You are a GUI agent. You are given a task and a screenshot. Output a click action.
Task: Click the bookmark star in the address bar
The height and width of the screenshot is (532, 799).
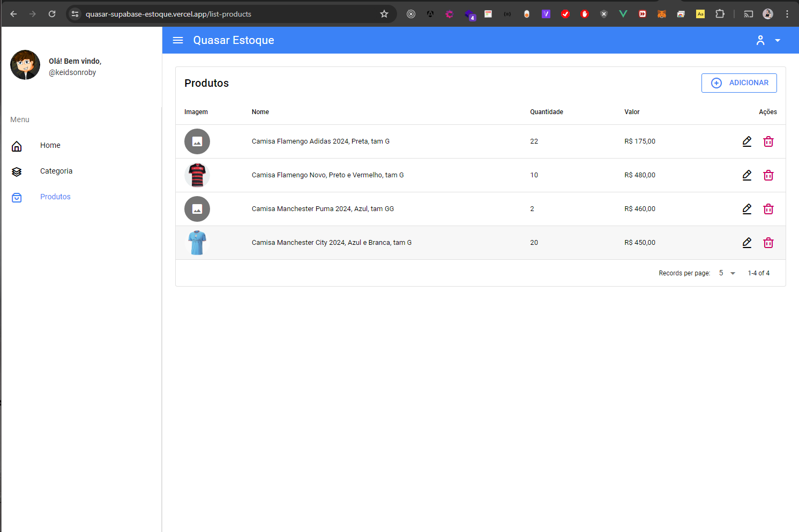pos(384,14)
